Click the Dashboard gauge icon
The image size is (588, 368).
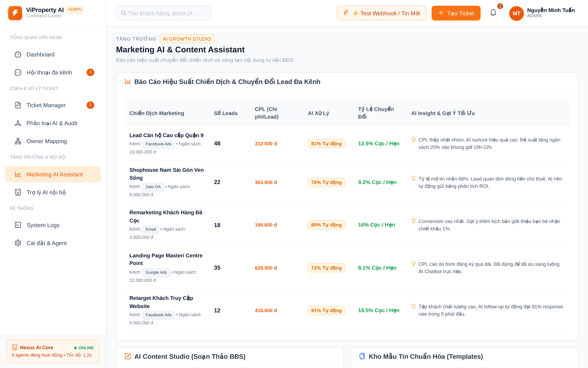[x=18, y=55]
